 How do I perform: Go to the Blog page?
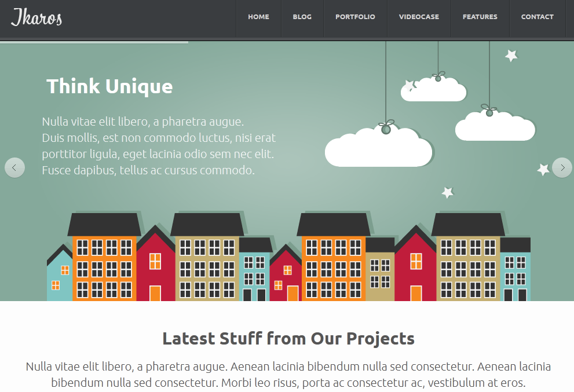(302, 17)
